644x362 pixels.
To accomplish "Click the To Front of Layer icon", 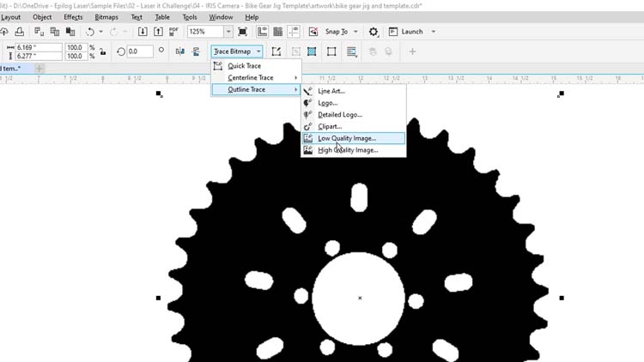I will coord(373,51).
